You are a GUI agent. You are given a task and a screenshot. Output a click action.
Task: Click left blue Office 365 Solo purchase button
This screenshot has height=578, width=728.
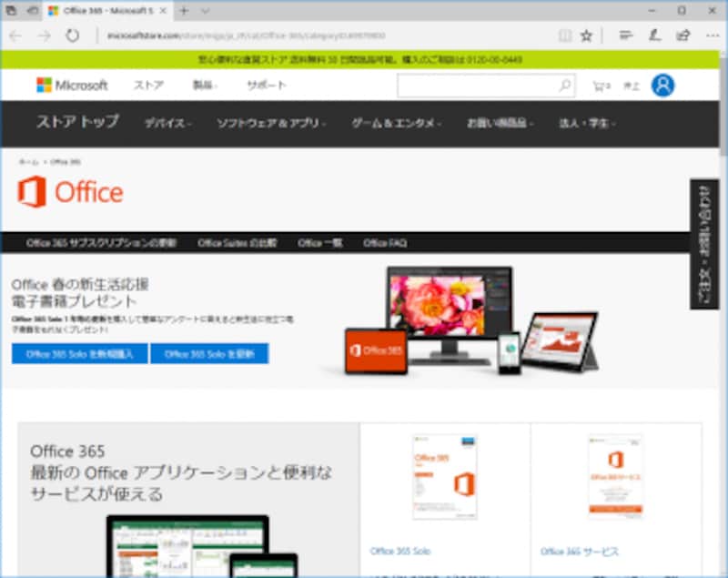79,354
